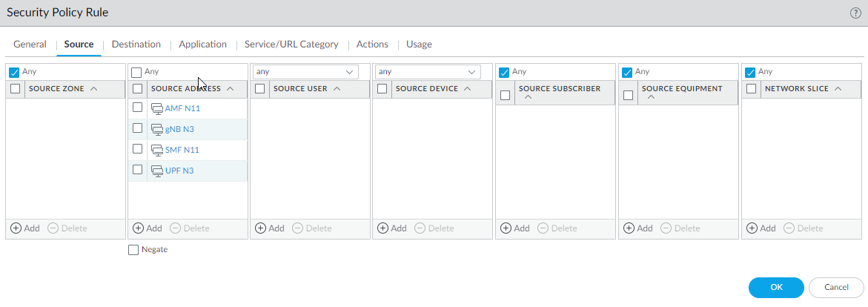868x307 pixels.
Task: Click the Add plus icon under Source Address
Action: tap(138, 228)
